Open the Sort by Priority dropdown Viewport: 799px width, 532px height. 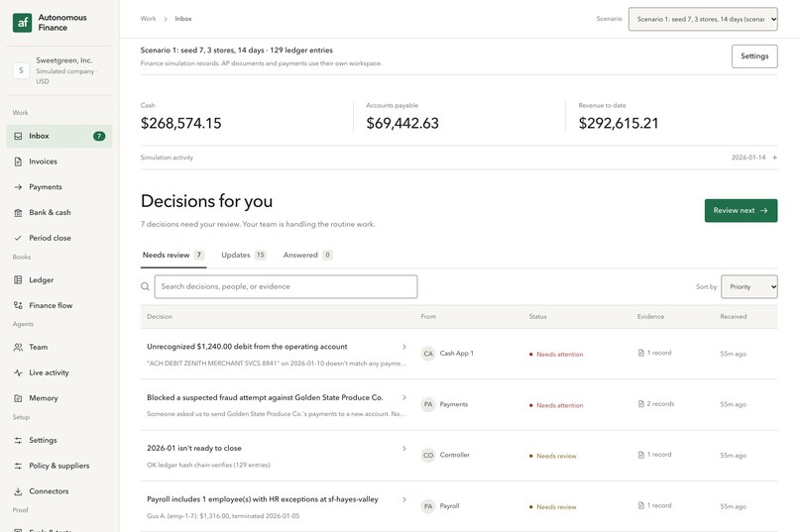click(749, 286)
